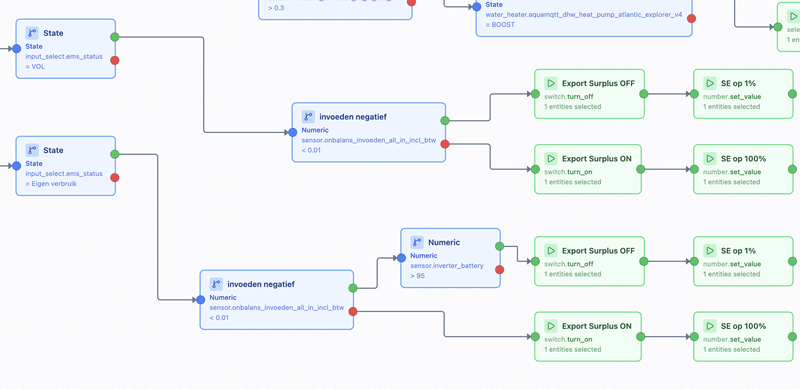The image size is (800, 389).
Task: Select the '= Eigen verbruik' condition text
Action: [x=51, y=183]
